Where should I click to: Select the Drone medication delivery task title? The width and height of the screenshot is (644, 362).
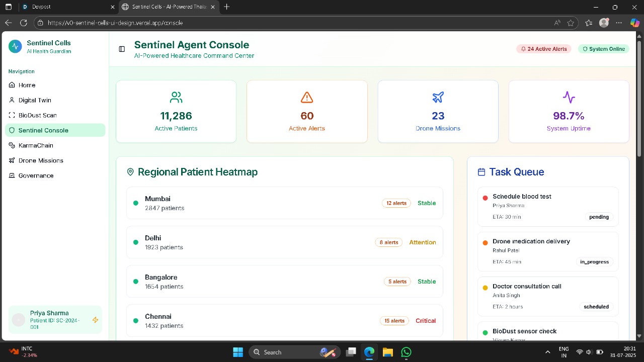tap(531, 241)
